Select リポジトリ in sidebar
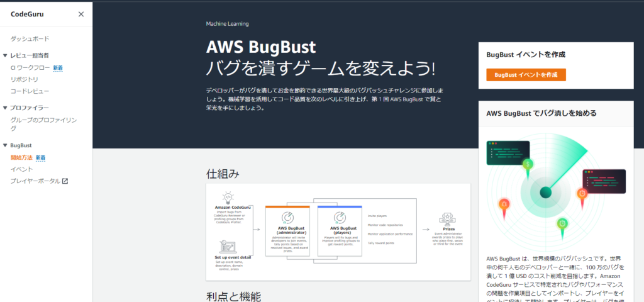 [x=24, y=79]
